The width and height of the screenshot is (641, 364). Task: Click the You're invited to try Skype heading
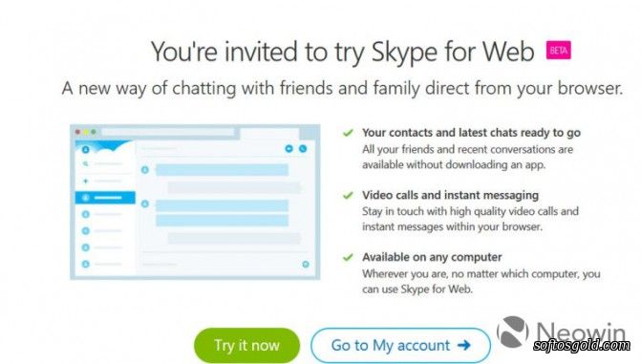pyautogui.click(x=343, y=52)
